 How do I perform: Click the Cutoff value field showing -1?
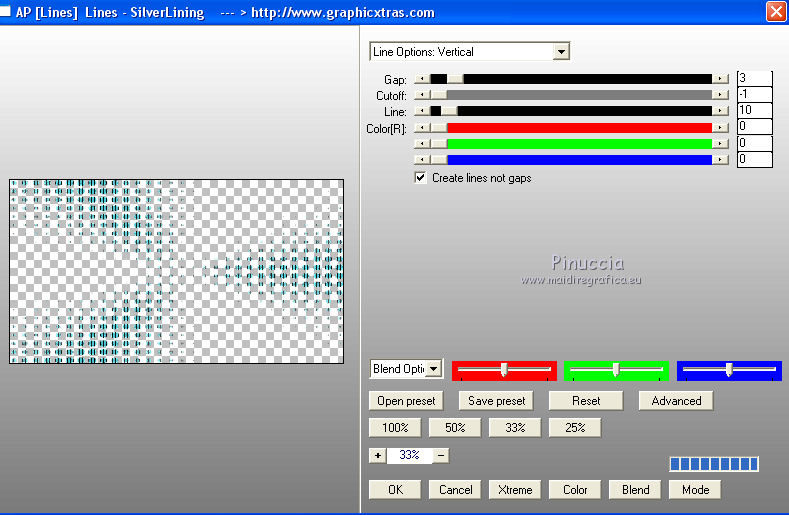coord(754,94)
